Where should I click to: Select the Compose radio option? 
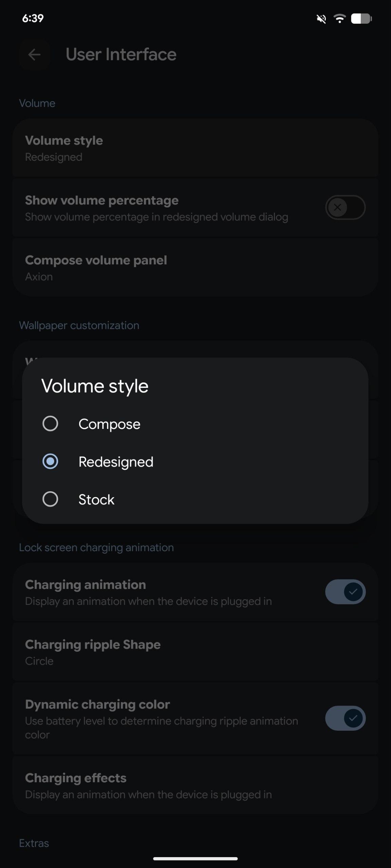50,424
